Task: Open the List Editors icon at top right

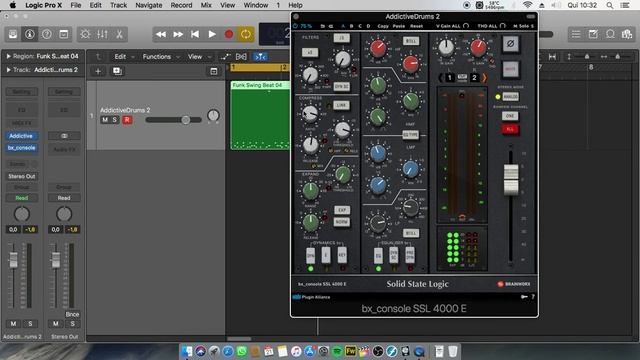Action: coord(576,34)
